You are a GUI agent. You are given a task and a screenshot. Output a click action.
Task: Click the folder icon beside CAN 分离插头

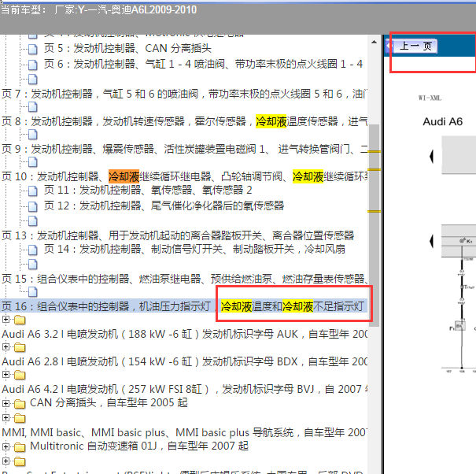pyautogui.click(x=20, y=404)
